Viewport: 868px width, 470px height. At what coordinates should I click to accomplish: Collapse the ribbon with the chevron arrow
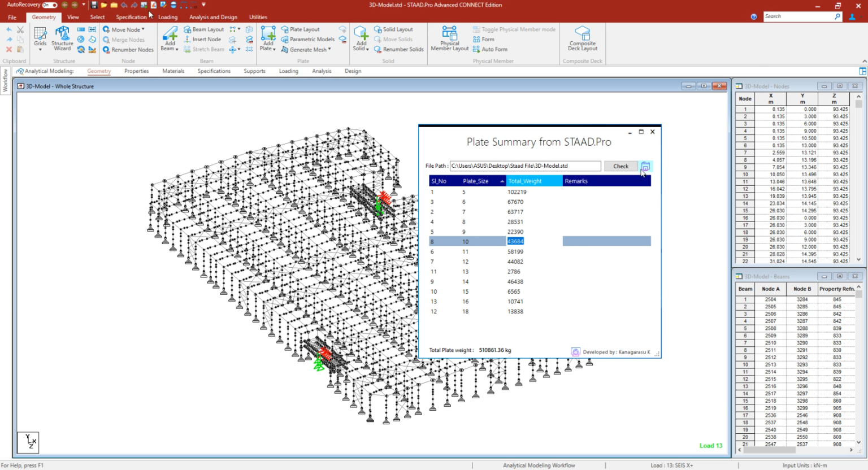(x=864, y=61)
